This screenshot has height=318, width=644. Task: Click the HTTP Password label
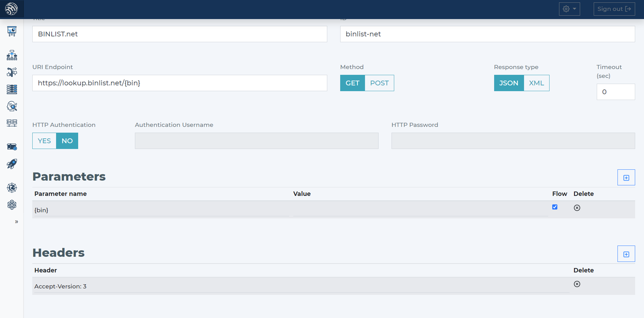coord(415,125)
